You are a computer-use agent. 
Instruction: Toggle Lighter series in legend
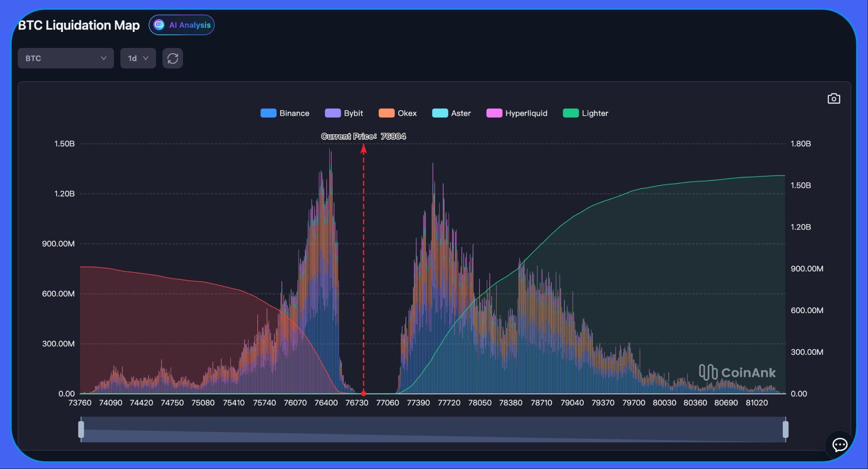pyautogui.click(x=585, y=113)
